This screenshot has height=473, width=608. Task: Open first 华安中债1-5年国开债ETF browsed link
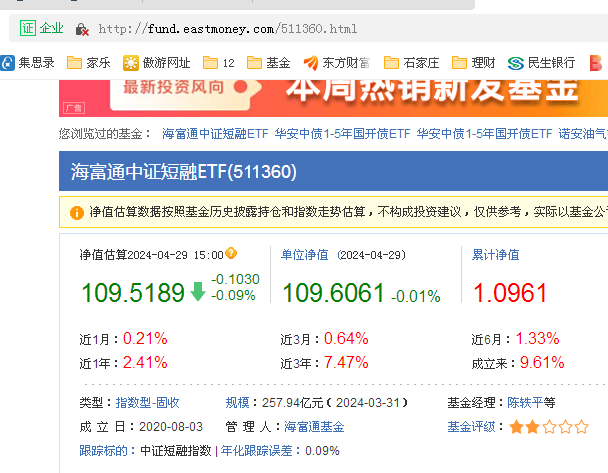(x=342, y=134)
